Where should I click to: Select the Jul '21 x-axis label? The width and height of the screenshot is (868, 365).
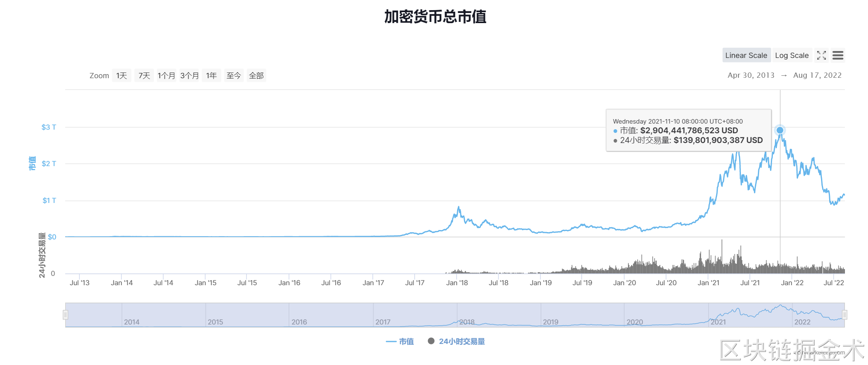[x=750, y=283]
